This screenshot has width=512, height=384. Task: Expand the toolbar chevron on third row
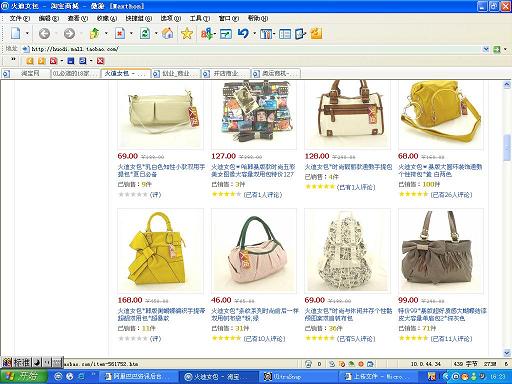coord(13,59)
